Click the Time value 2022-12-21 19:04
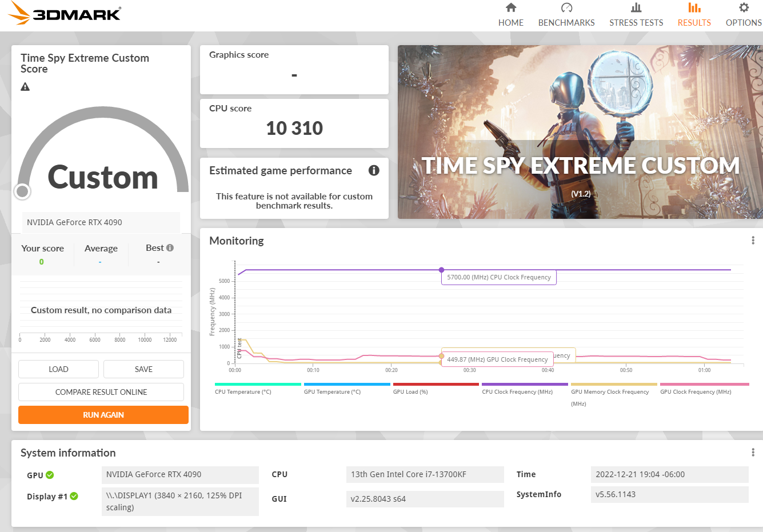This screenshot has width=763, height=532. 669,474
